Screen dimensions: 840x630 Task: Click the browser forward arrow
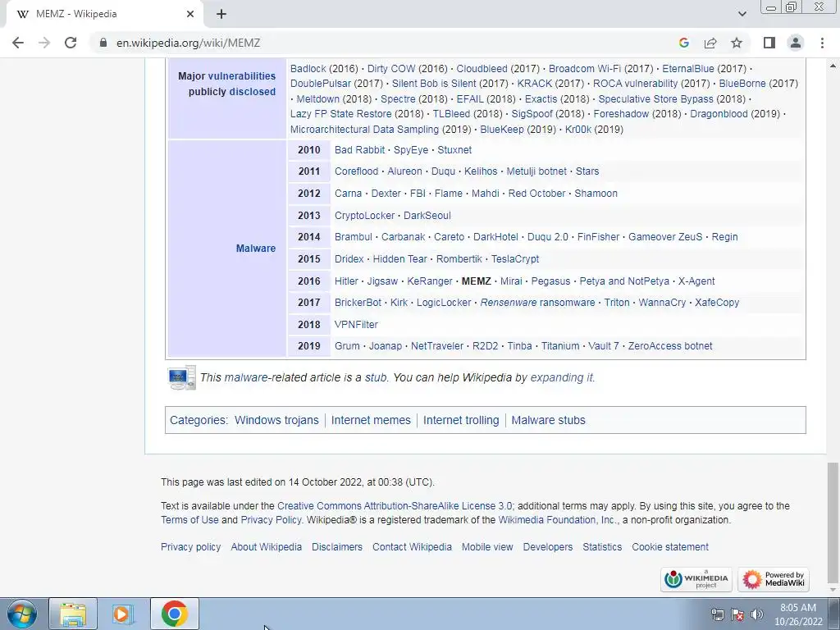(x=44, y=43)
